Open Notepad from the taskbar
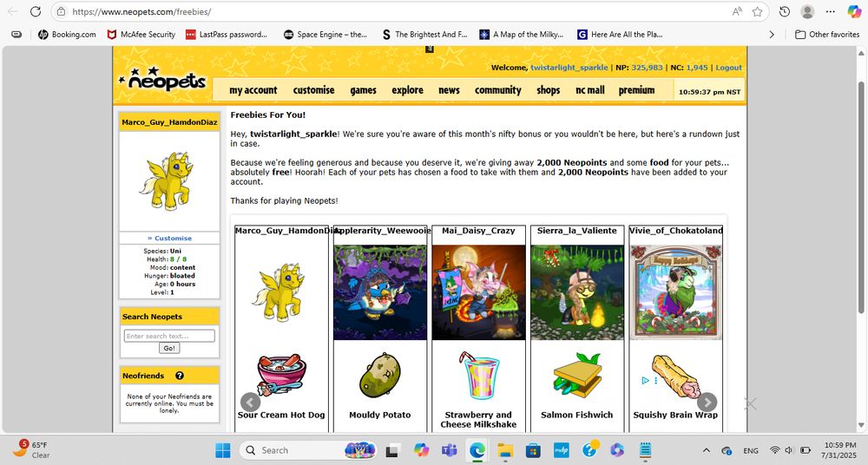Screen dimensions: 868x465 [645, 450]
